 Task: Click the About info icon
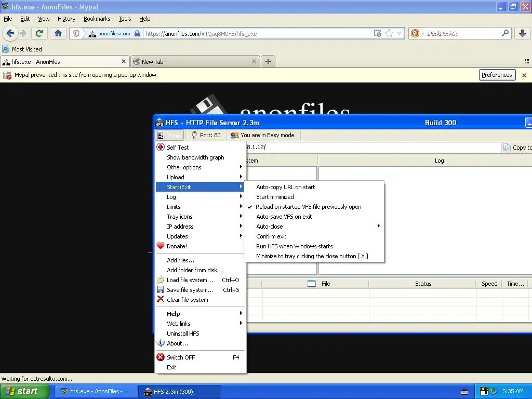(161, 343)
